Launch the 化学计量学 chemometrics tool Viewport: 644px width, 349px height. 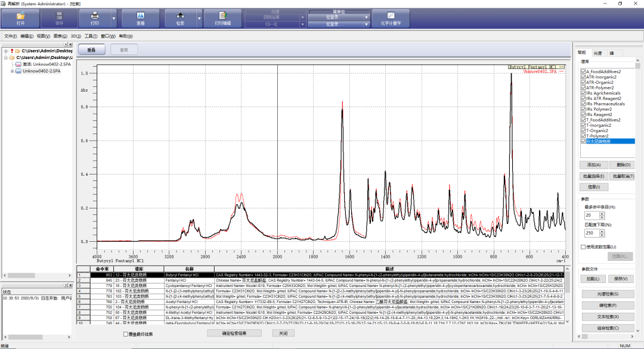pyautogui.click(x=391, y=15)
